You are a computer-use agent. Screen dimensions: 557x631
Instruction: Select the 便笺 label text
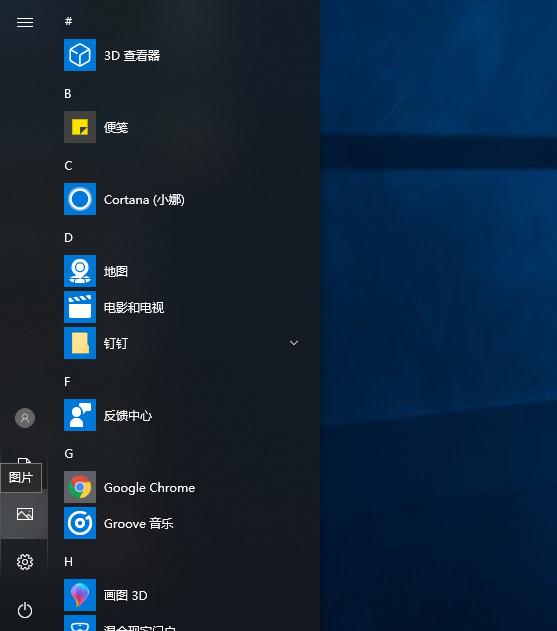point(116,128)
